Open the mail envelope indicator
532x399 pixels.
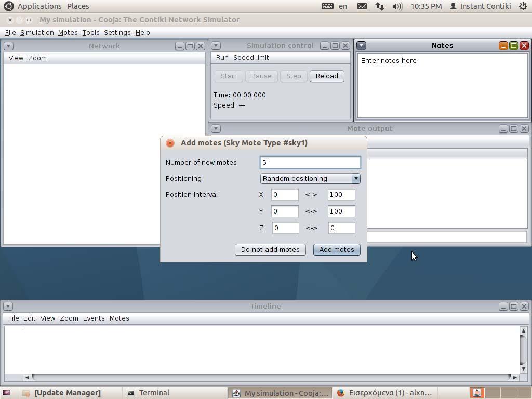(x=362, y=6)
